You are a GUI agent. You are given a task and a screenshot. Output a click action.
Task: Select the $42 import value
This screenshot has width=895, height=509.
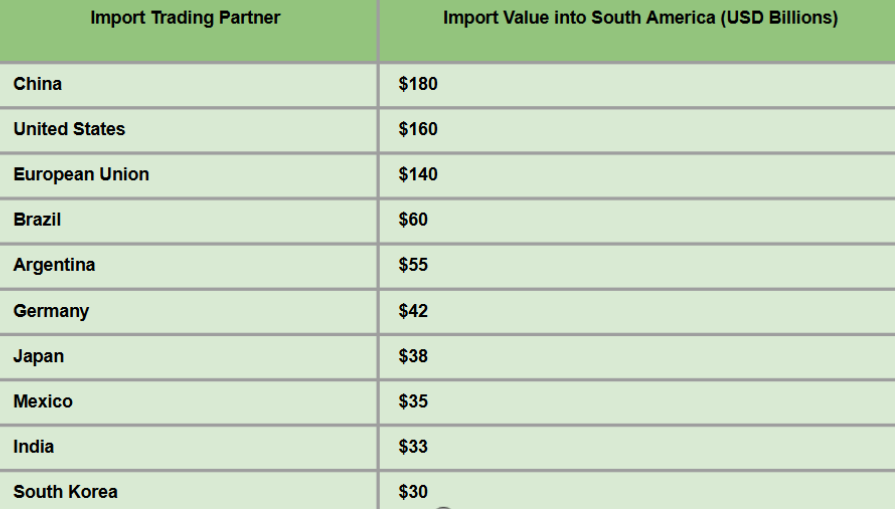click(413, 311)
